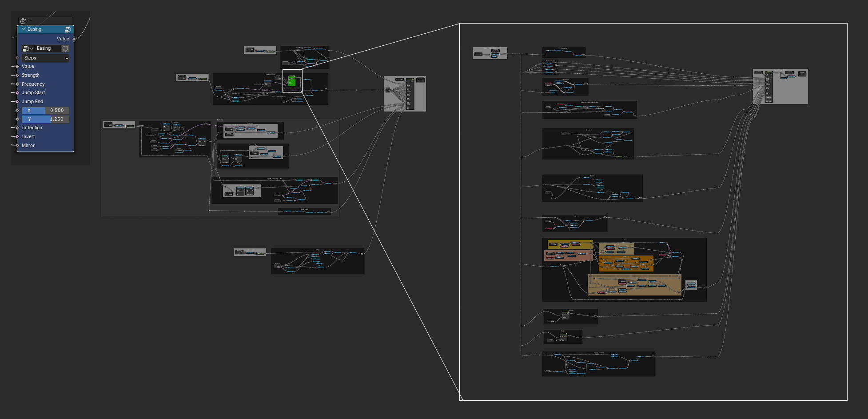Click the node group icon in Easing header
868x419 pixels.
point(68,29)
